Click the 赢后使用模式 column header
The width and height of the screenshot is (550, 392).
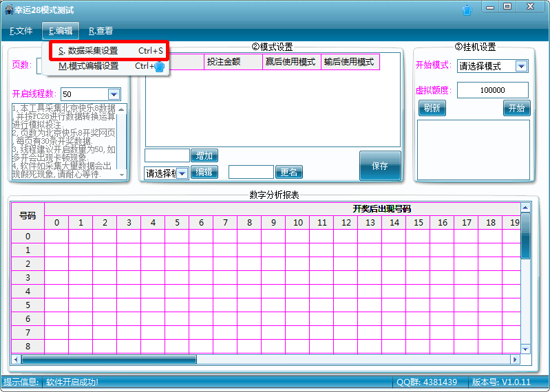click(x=292, y=62)
